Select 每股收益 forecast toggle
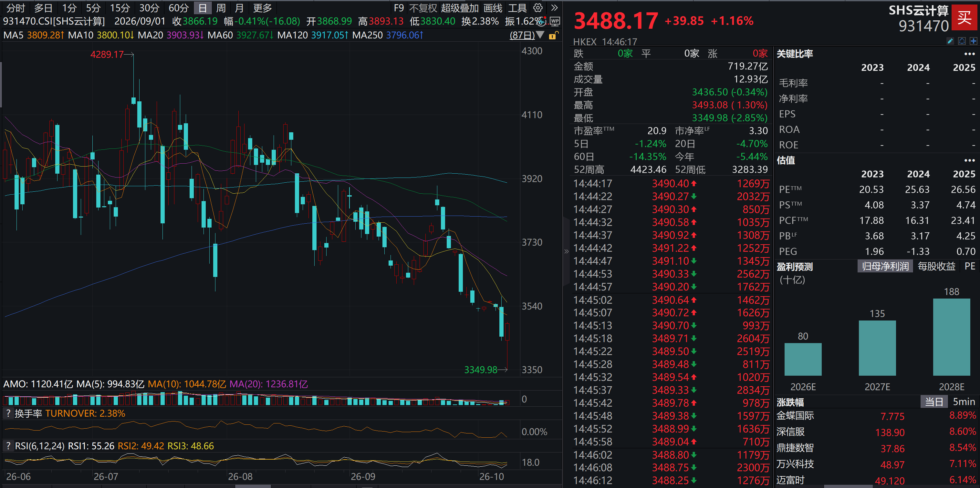 click(x=936, y=266)
